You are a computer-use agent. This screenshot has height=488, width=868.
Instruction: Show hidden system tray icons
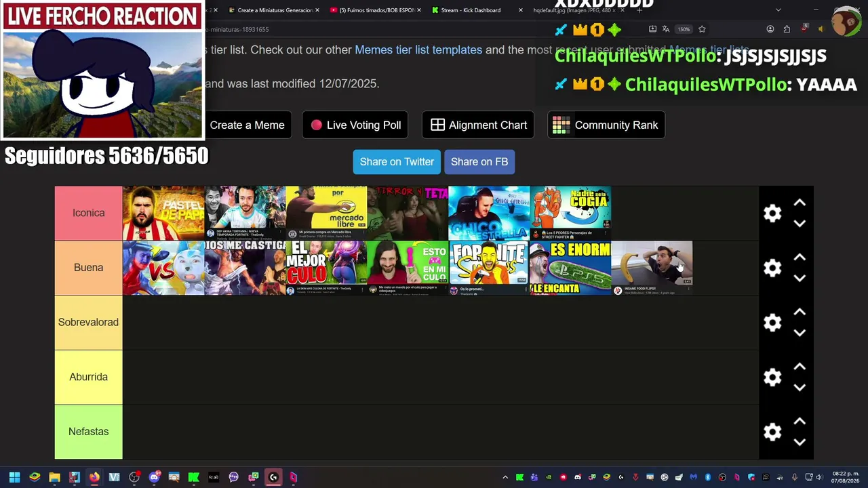pyautogui.click(x=505, y=477)
